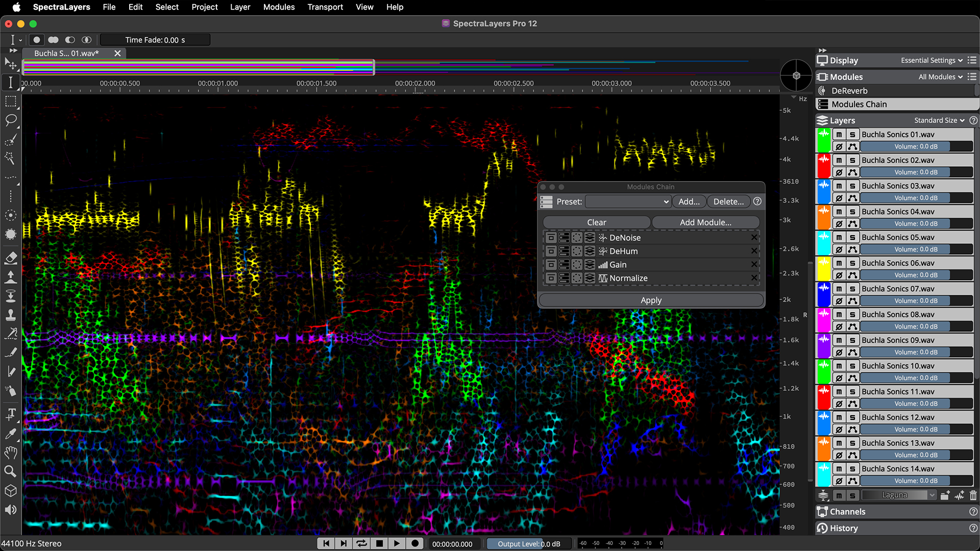Open the Standard Size layers dropdown
The width and height of the screenshot is (980, 551).
[x=939, y=120]
